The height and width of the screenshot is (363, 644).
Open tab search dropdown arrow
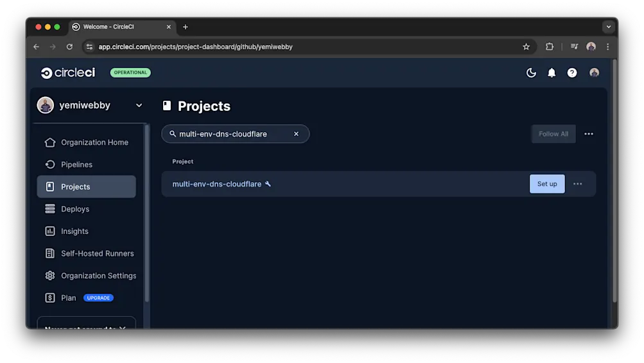pyautogui.click(x=608, y=27)
